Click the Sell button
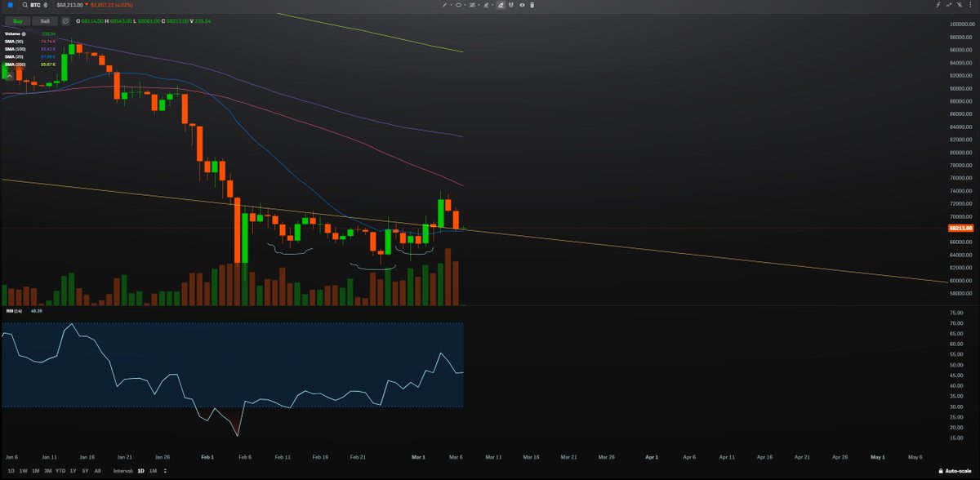The image size is (980, 480). tap(44, 21)
